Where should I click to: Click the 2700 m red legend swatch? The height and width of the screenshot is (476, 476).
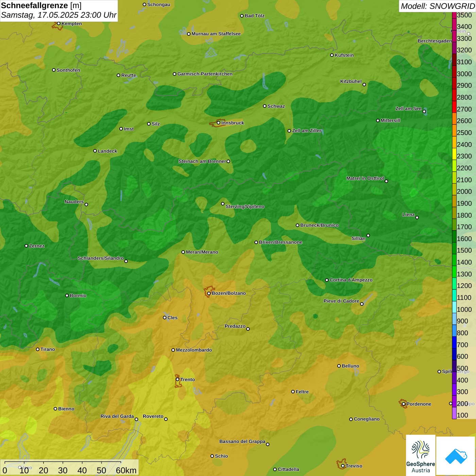point(454,107)
